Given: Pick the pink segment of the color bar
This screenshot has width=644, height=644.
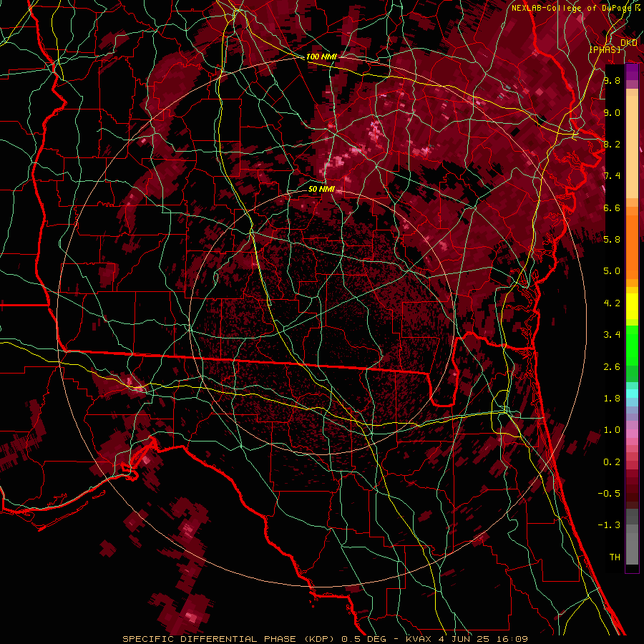Looking at the screenshot, I should click(x=632, y=434).
